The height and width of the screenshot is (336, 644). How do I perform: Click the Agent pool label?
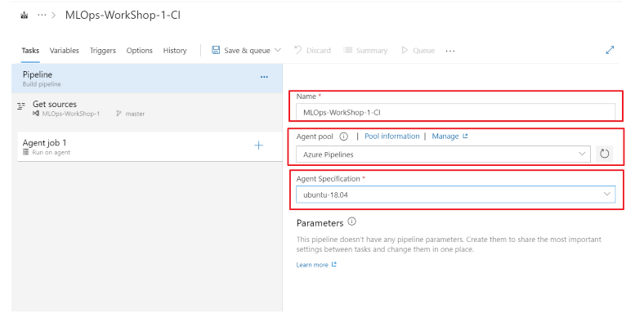[x=315, y=137]
